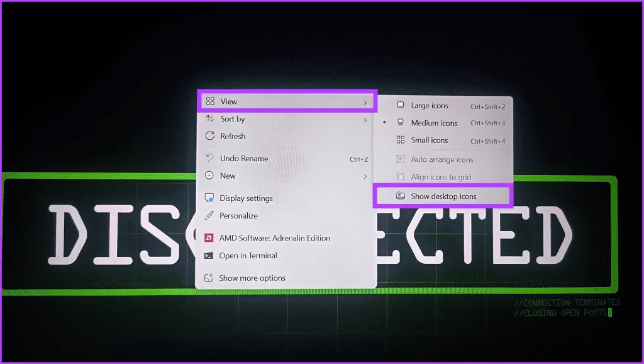The height and width of the screenshot is (364, 644).
Task: Choose Large icons from submenu
Action: click(430, 106)
